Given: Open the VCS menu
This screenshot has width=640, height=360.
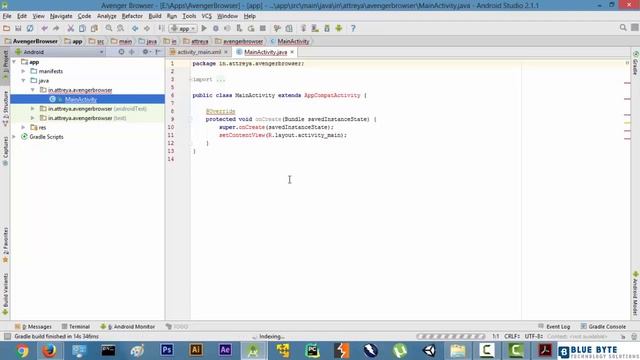Looking at the screenshot, I should coord(207,16).
